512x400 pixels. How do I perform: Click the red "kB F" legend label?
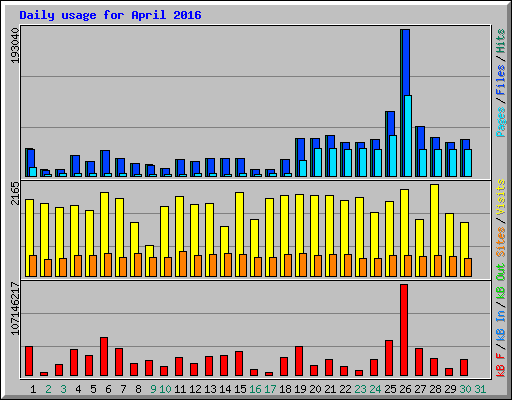pyautogui.click(x=501, y=365)
